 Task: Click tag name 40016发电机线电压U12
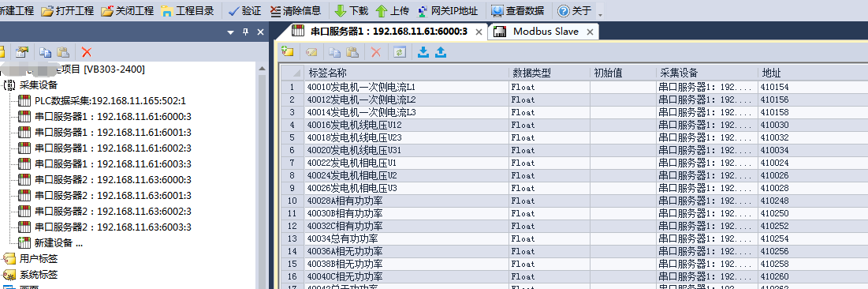tap(355, 125)
